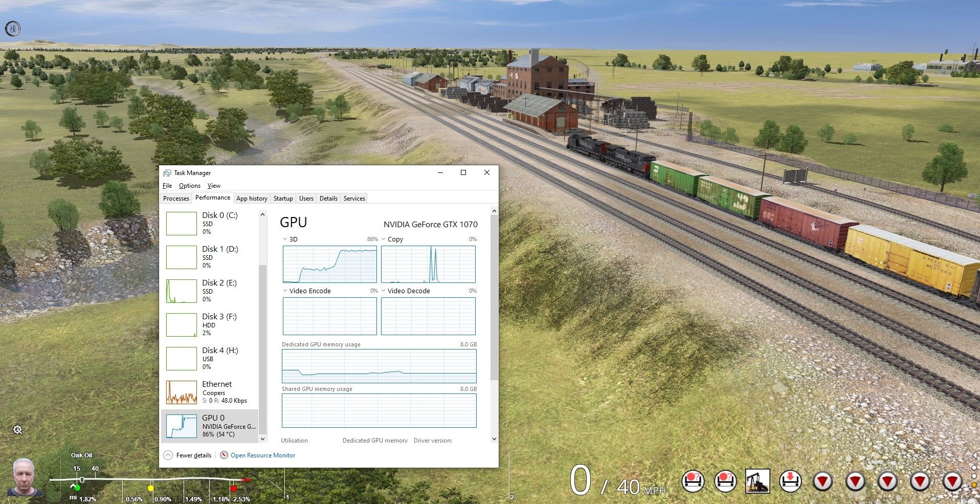This screenshot has height=504, width=980.
Task: Switch to the Processes tab
Action: (x=176, y=199)
